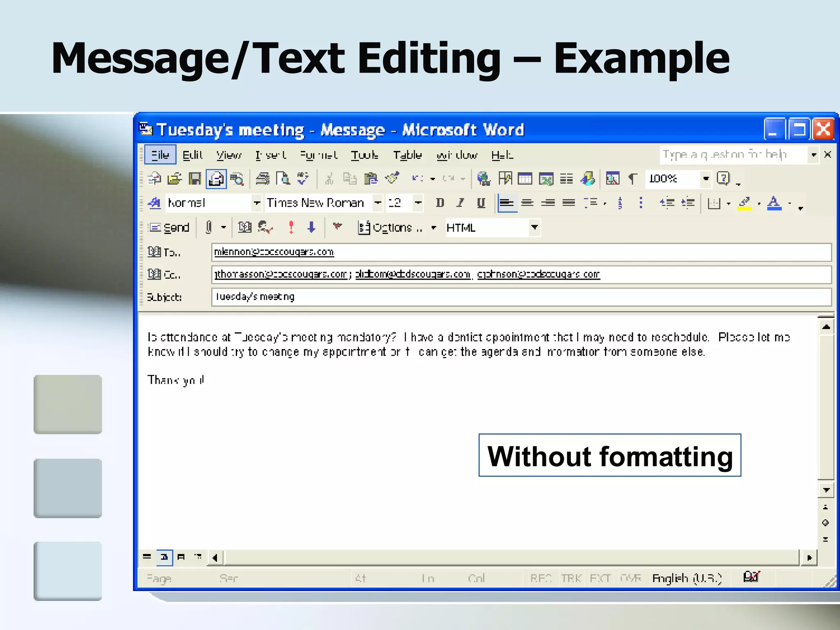
Task: Click the Insert Excel Worksheet icon
Action: (546, 179)
